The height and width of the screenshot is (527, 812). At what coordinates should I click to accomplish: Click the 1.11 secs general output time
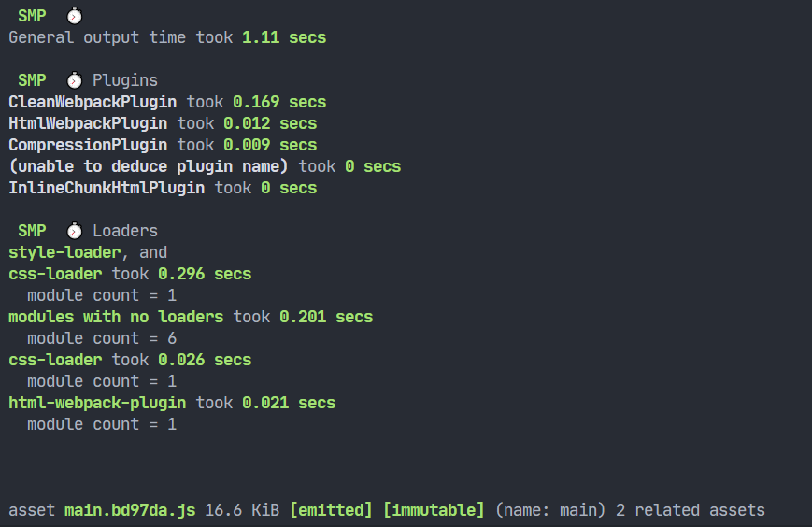284,37
